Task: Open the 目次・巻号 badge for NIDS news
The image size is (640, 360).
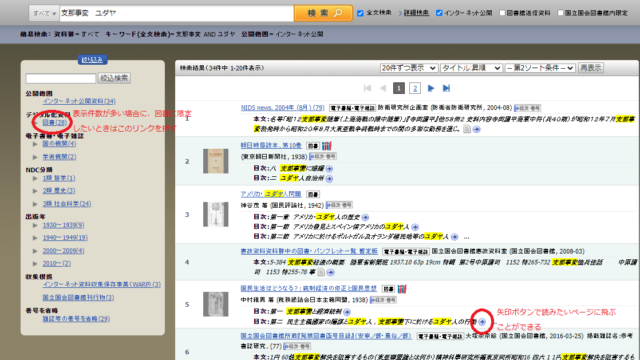Action: (x=527, y=108)
